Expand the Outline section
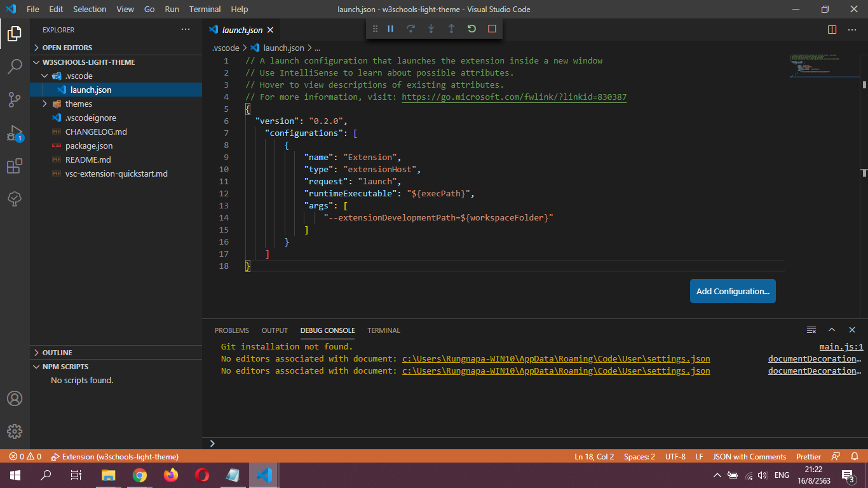 tap(116, 353)
